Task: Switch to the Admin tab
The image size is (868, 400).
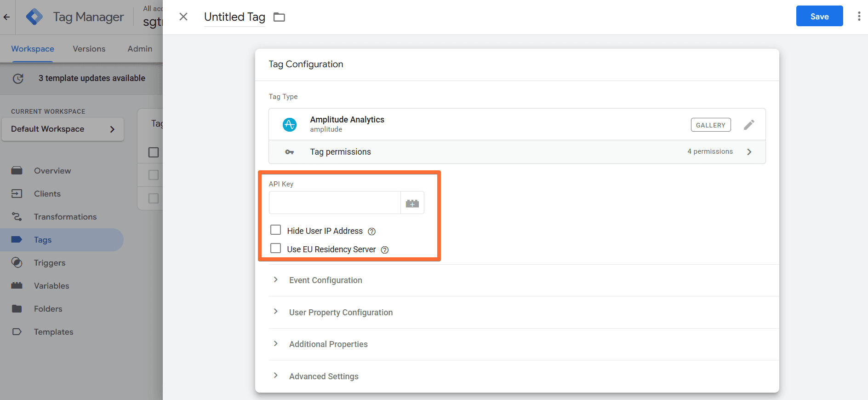Action: 140,49
